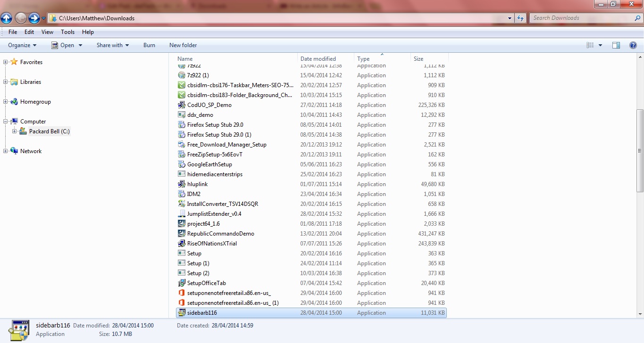644x343 pixels.
Task: Click the cbsidlm-cbsi183-Folder_Background file icon
Action: 182,95
